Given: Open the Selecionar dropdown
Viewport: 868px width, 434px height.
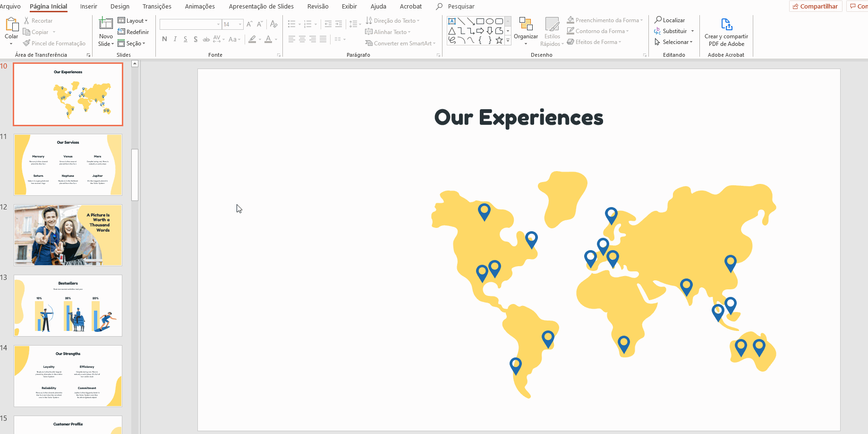Looking at the screenshot, I should (674, 42).
